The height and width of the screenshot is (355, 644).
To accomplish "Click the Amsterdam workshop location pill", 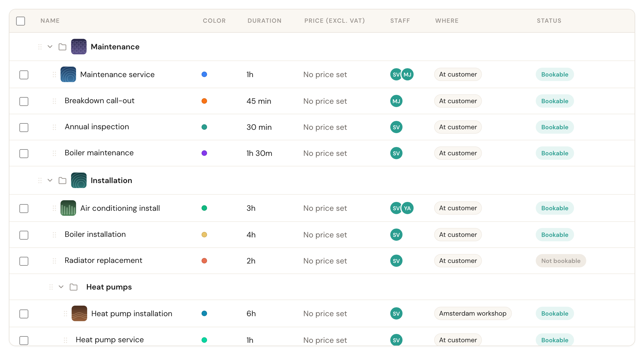I will click(473, 313).
